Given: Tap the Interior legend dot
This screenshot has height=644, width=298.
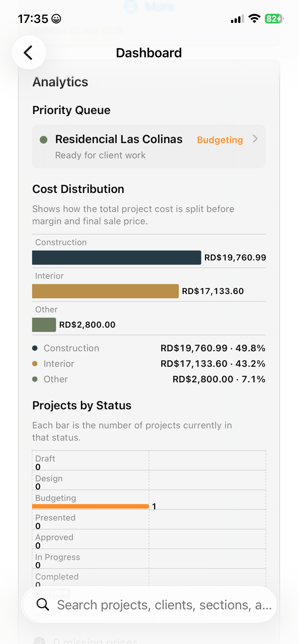Looking at the screenshot, I should point(35,363).
